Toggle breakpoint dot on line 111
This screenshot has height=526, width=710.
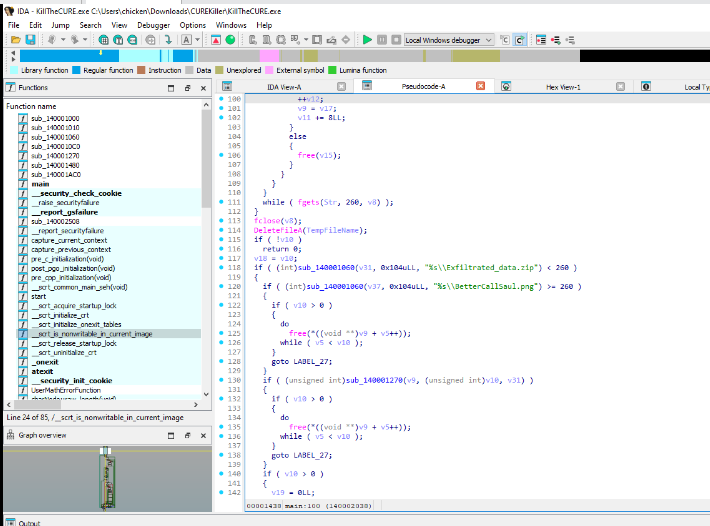tap(221, 202)
